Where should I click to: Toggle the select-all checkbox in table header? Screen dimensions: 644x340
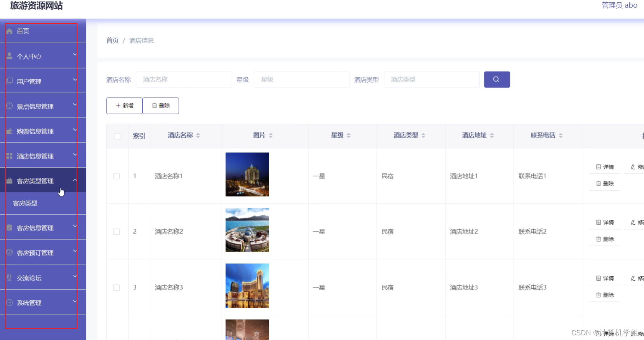tap(117, 136)
